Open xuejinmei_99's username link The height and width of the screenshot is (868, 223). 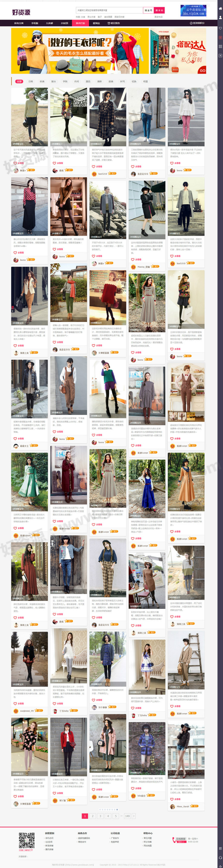pyautogui.click(x=27, y=711)
